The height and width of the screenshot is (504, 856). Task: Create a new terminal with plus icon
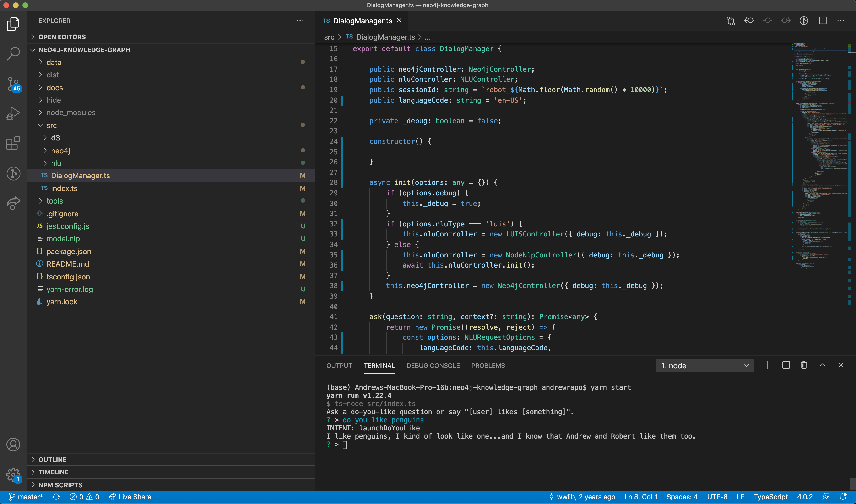coord(767,365)
